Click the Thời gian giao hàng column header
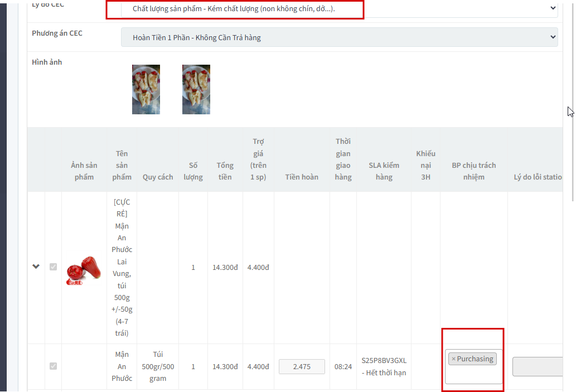The image size is (576, 392). pos(343,159)
